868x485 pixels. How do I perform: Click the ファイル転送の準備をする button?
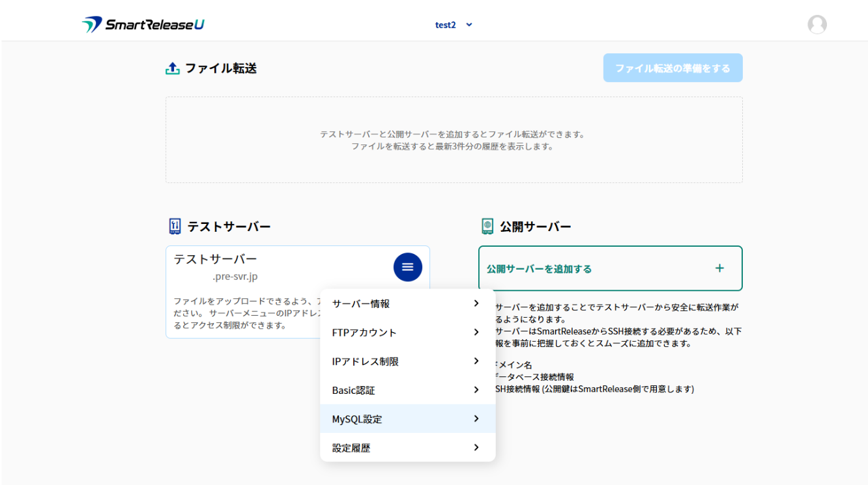[x=673, y=68]
